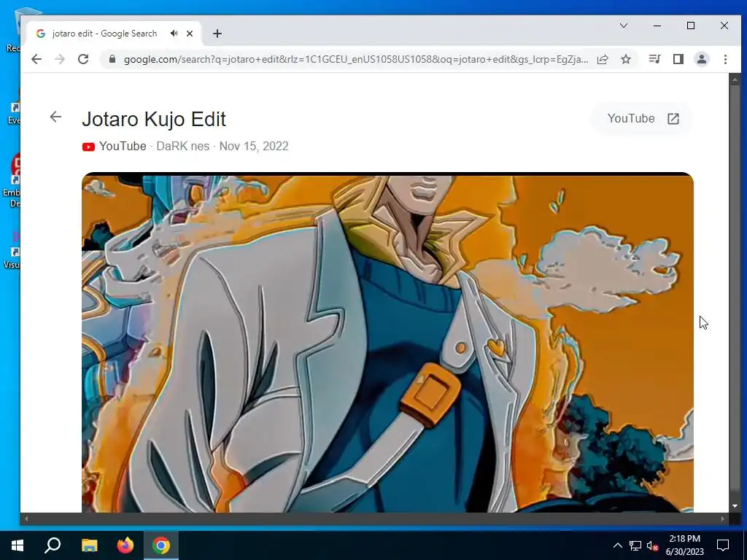The height and width of the screenshot is (560, 747).
Task: Click the DaRK nes channel name
Action: 183,146
